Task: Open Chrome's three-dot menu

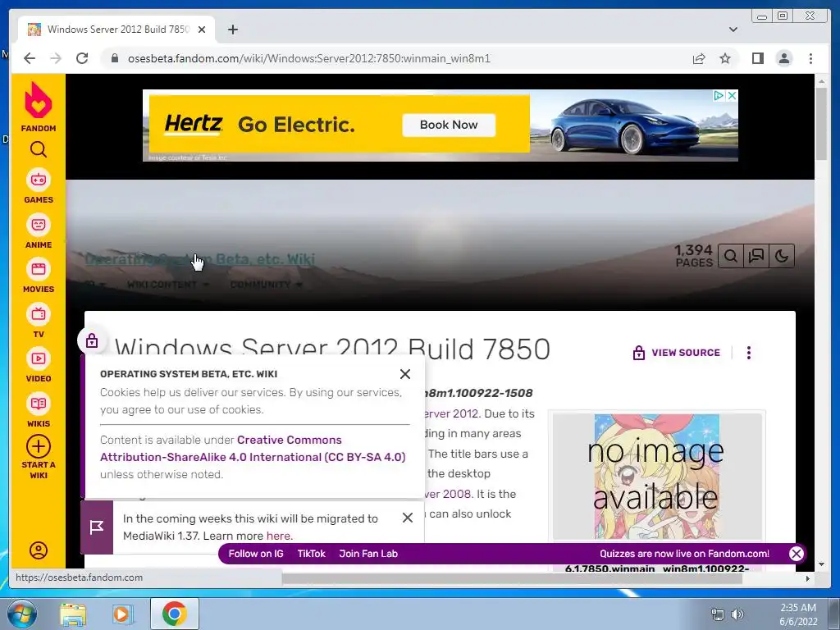Action: pyautogui.click(x=810, y=58)
